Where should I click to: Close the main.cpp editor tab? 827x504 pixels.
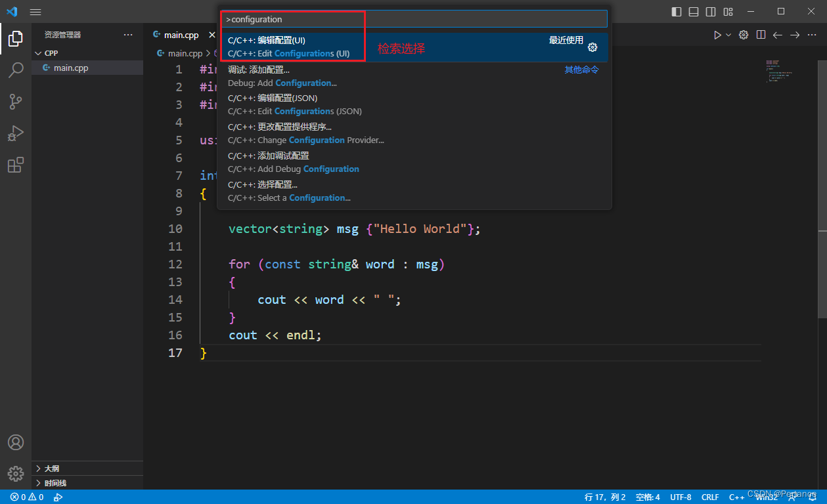pyautogui.click(x=212, y=35)
